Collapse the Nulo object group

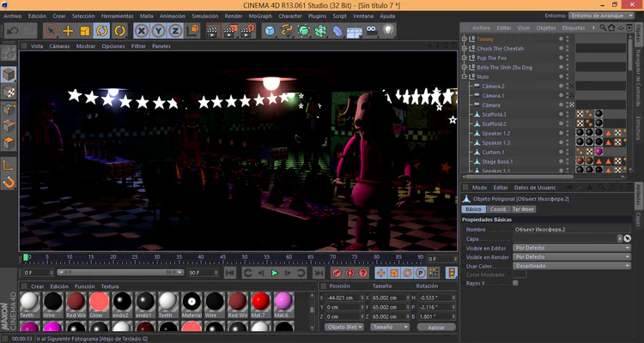[465, 76]
